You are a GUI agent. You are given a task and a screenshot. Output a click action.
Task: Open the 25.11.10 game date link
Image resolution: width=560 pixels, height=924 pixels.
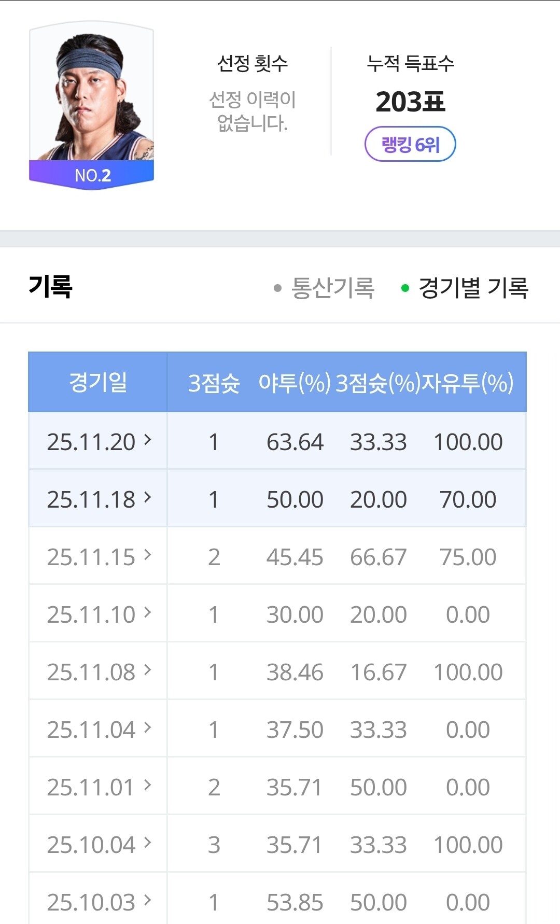[x=91, y=614]
